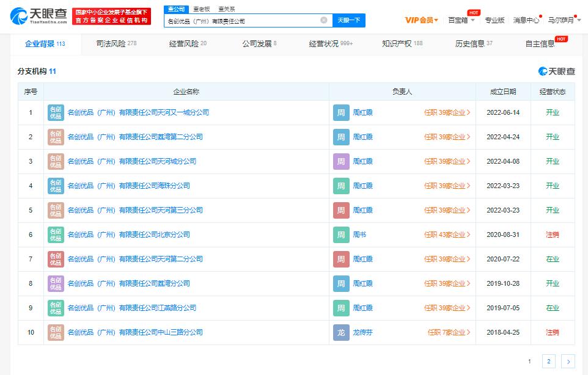Open company logo for 天河城分公司
Image resolution: width=588 pixels, height=375 pixels.
(56, 161)
